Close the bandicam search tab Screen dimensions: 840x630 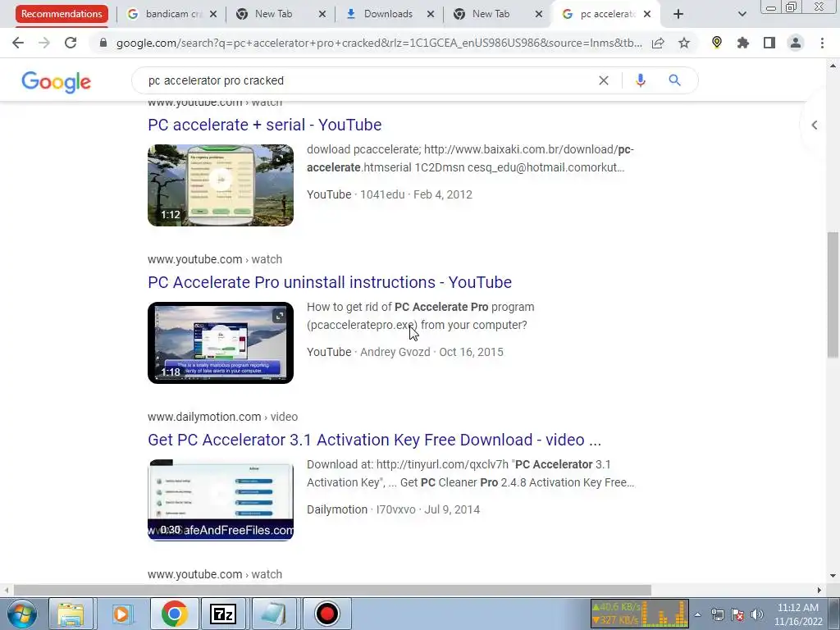pos(213,15)
